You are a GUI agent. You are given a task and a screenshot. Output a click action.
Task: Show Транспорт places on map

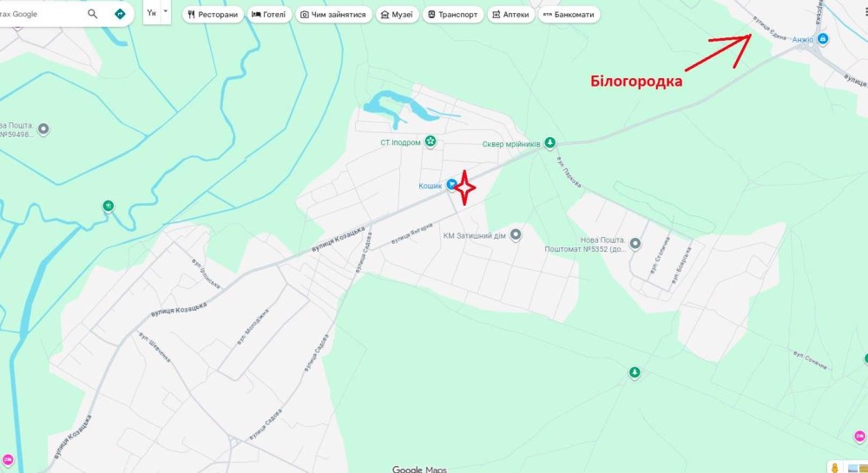point(453,15)
